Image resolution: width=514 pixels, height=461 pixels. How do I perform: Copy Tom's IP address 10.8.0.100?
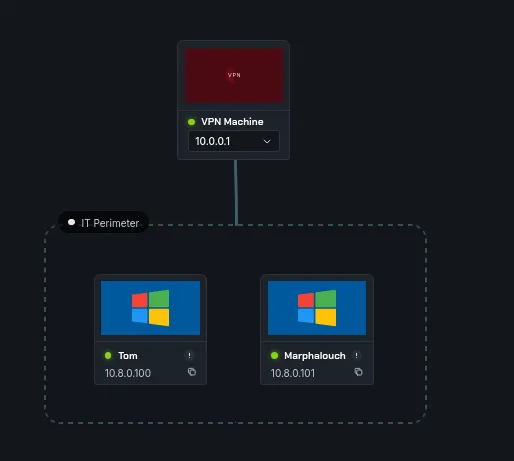pyautogui.click(x=192, y=372)
